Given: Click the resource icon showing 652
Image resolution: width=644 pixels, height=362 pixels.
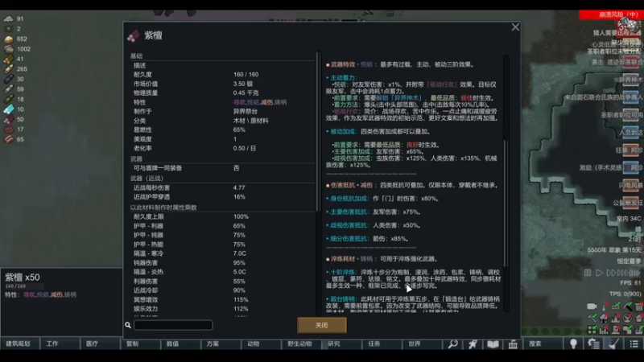Looking at the screenshot, I should point(9,39).
